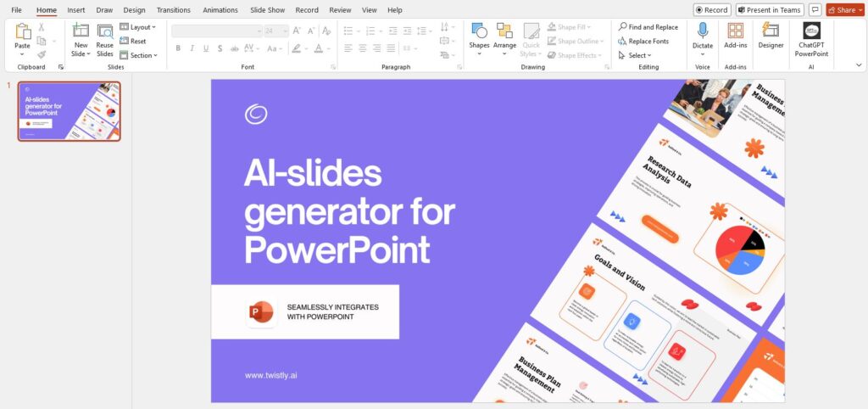The width and height of the screenshot is (868, 409).
Task: Launch the ChatGPT PowerPoint add-in
Action: coord(811,40)
